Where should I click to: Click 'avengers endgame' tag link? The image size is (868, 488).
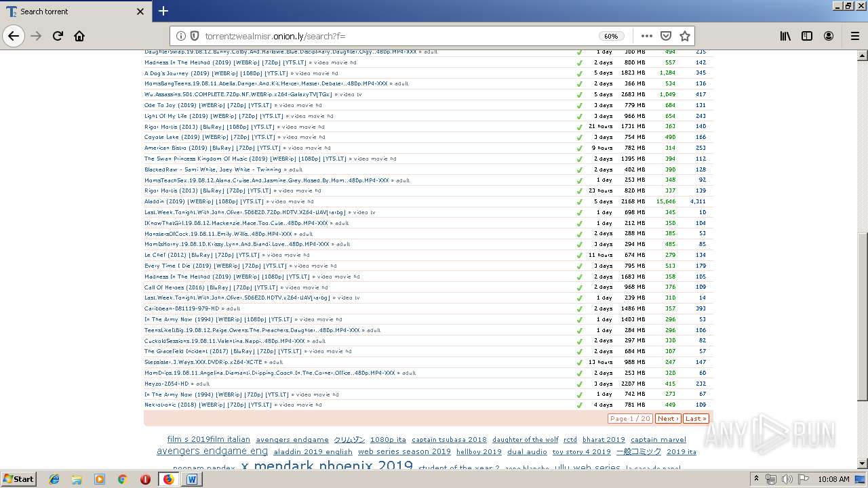[292, 440]
